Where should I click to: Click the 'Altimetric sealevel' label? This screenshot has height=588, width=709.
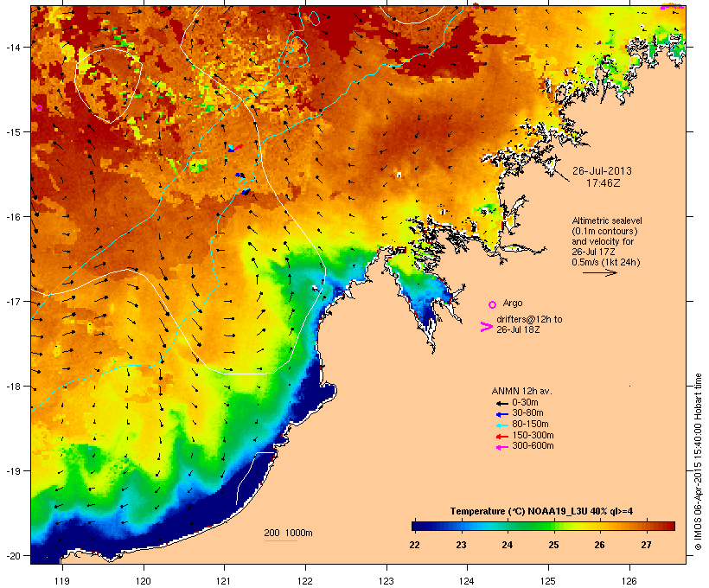(x=607, y=220)
